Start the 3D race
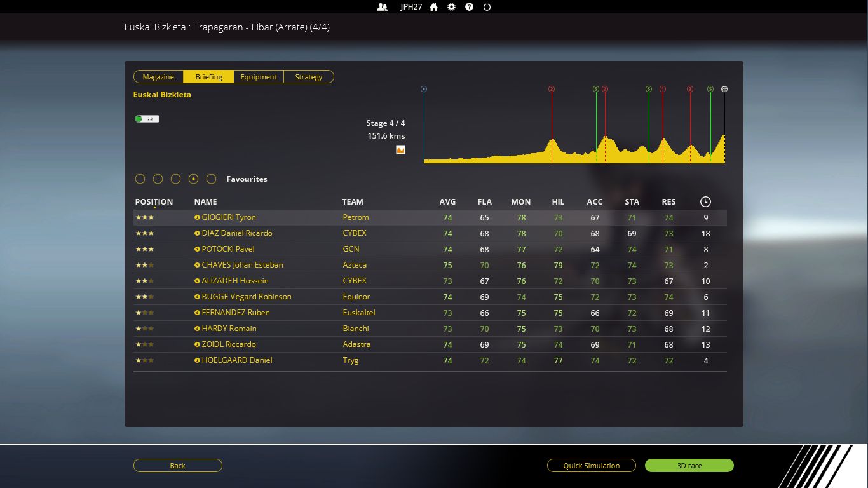 [x=689, y=466]
